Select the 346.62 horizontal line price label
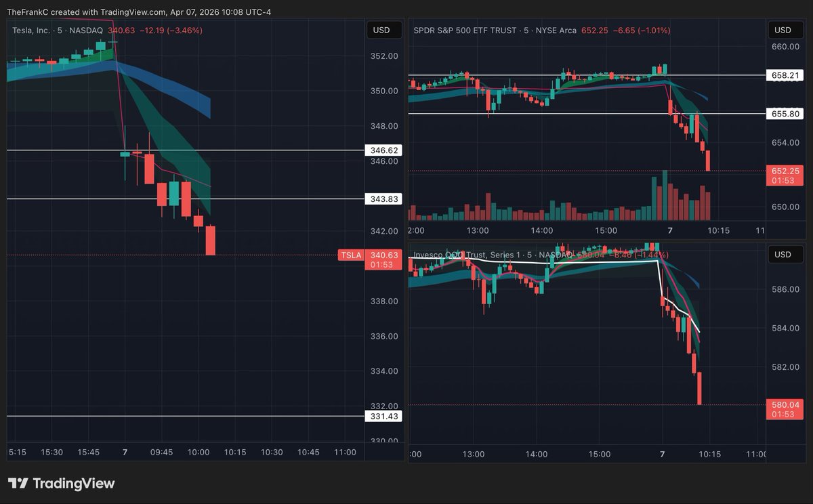Viewport: 813px width, 504px height. (x=383, y=150)
